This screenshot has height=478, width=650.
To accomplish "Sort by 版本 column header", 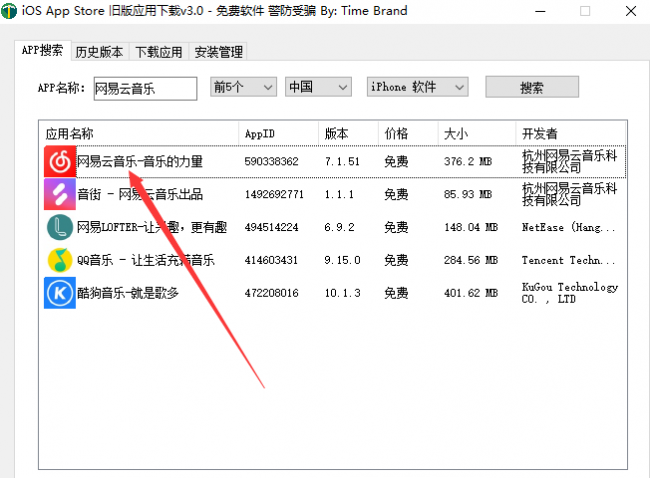I will tap(348, 133).
